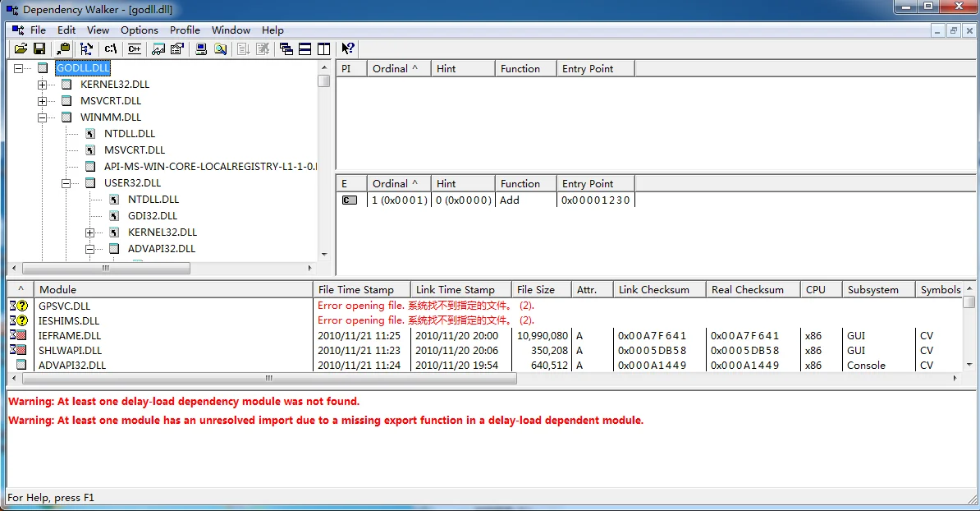
Task: Activate context Help arrow-question icon
Action: point(348,48)
